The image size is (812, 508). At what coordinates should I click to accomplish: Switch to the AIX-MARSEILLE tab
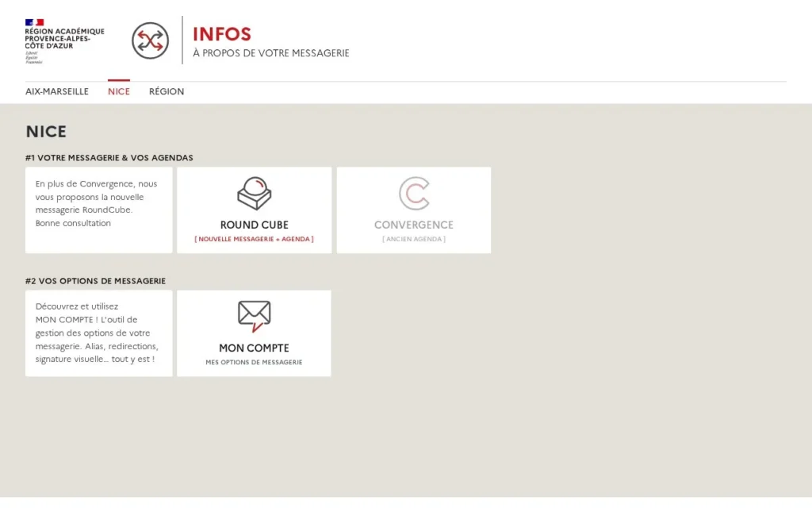tap(57, 91)
